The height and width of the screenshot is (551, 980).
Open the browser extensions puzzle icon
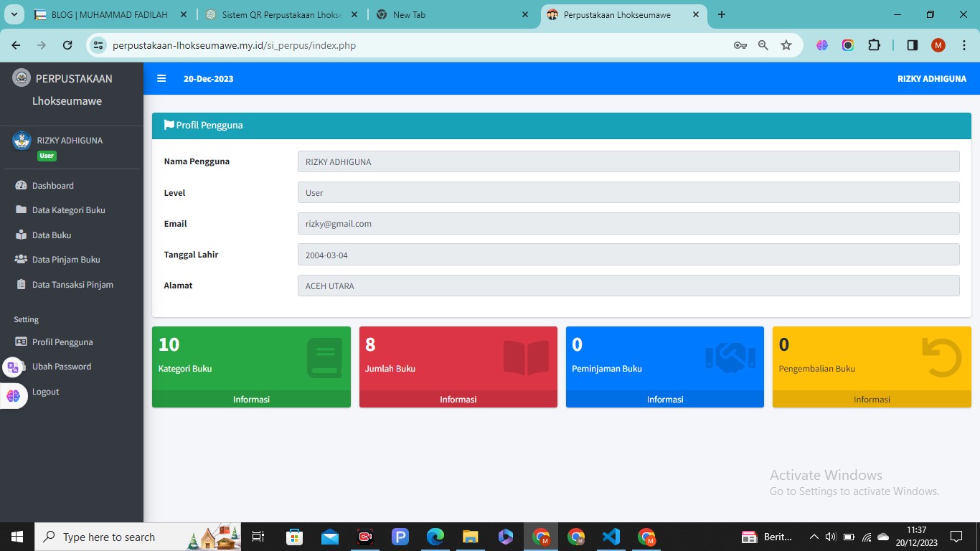(874, 45)
